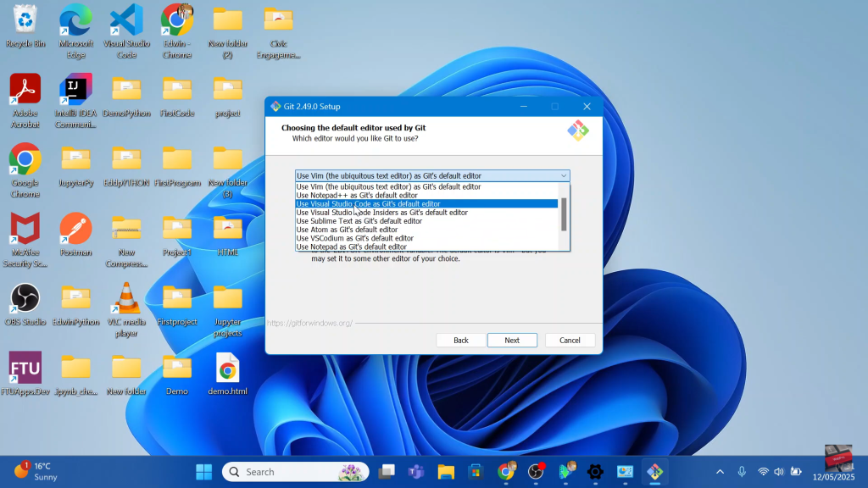
Task: Select the Google Chrome desktop shortcut
Action: [25, 170]
